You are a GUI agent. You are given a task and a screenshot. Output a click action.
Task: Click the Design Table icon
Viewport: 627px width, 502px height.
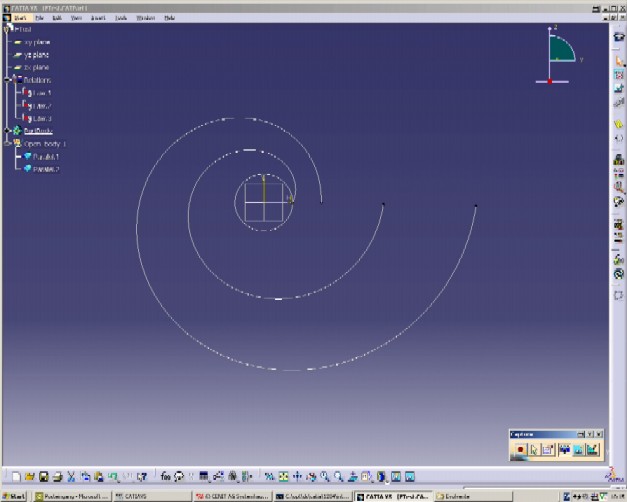pos(204,476)
